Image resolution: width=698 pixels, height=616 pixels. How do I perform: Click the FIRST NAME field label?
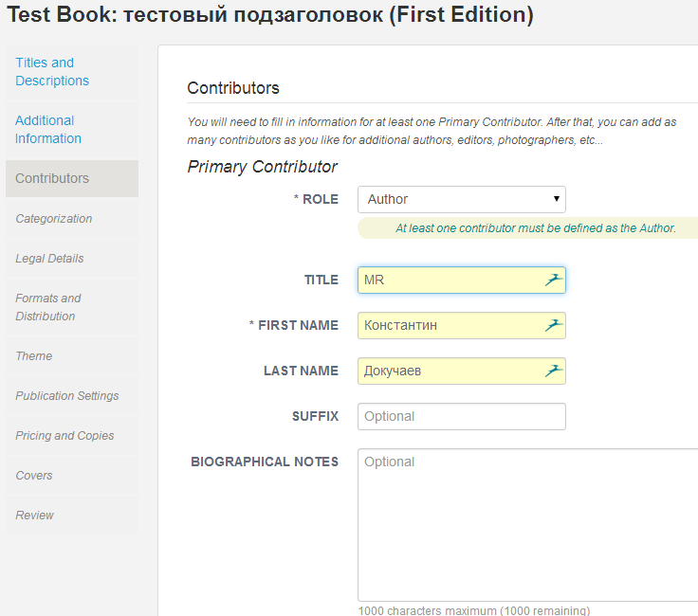[294, 325]
